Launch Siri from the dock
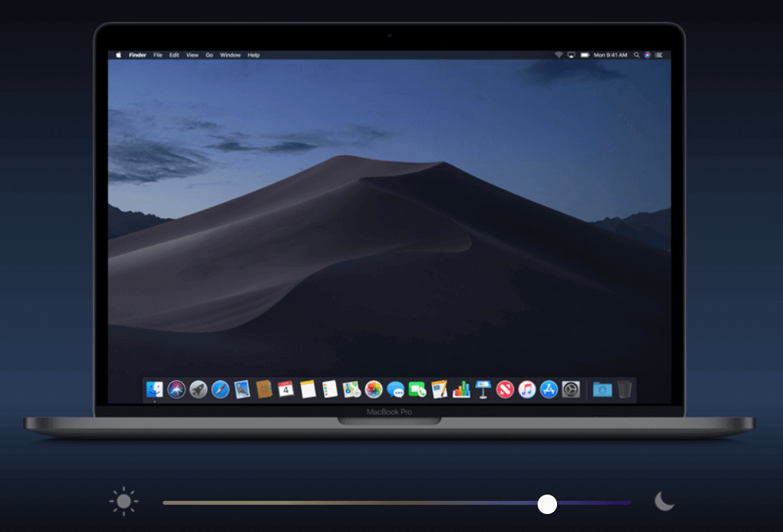This screenshot has height=532, width=783. pyautogui.click(x=176, y=389)
